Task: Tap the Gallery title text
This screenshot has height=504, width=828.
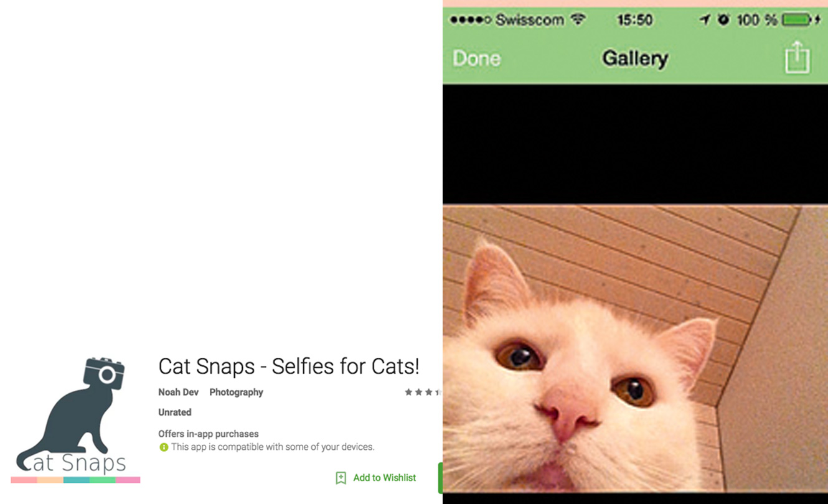Action: click(635, 58)
